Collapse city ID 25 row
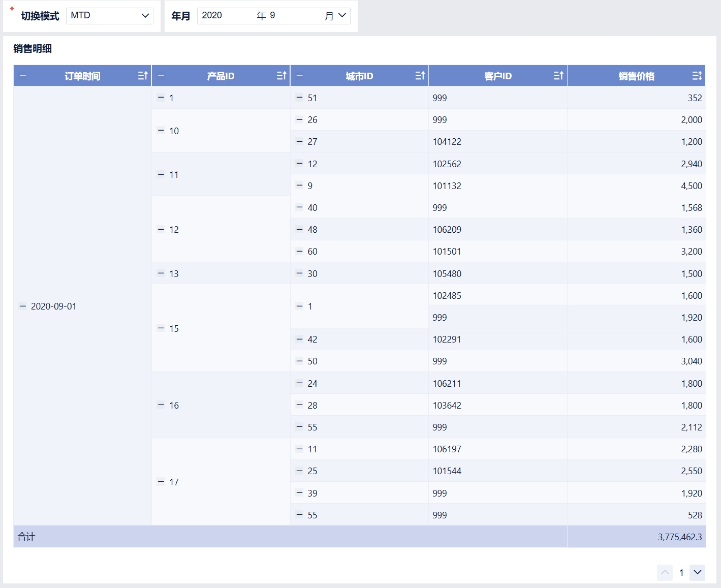The height and width of the screenshot is (588, 721). (300, 471)
